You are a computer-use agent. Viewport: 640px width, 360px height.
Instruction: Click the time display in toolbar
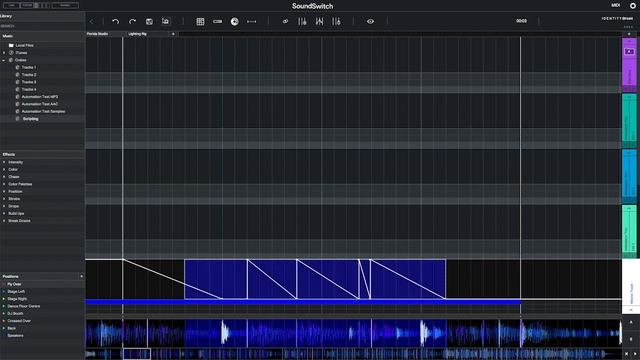pyautogui.click(x=521, y=21)
